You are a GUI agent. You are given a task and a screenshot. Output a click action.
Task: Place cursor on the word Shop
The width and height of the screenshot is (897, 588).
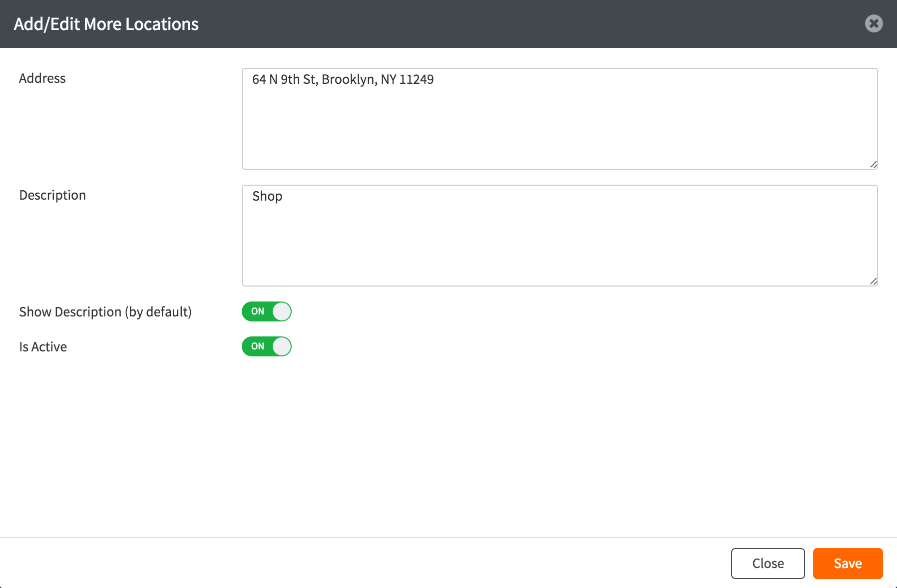tap(267, 196)
